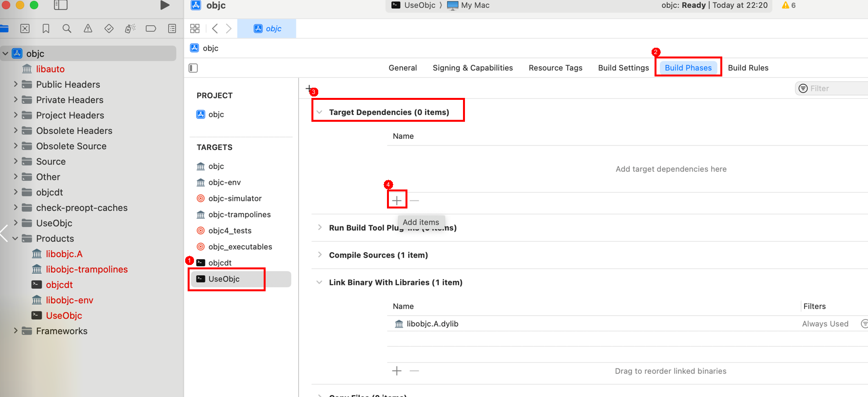
Task: Expand the Public Headers folder
Action: (16, 84)
